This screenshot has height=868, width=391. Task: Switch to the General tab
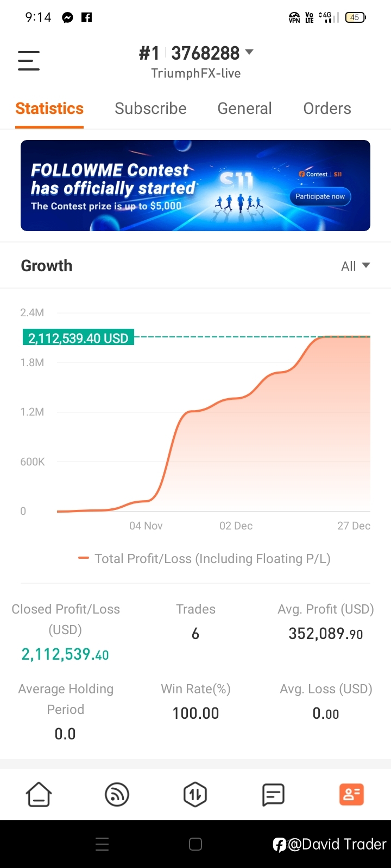click(x=244, y=108)
